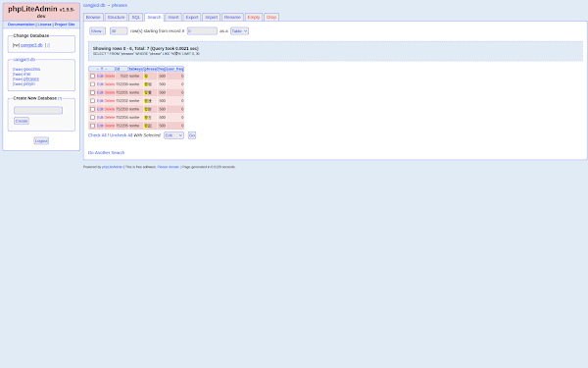The width and height of the screenshot is (588, 368).
Task: Open the Rename tab
Action: point(232,18)
